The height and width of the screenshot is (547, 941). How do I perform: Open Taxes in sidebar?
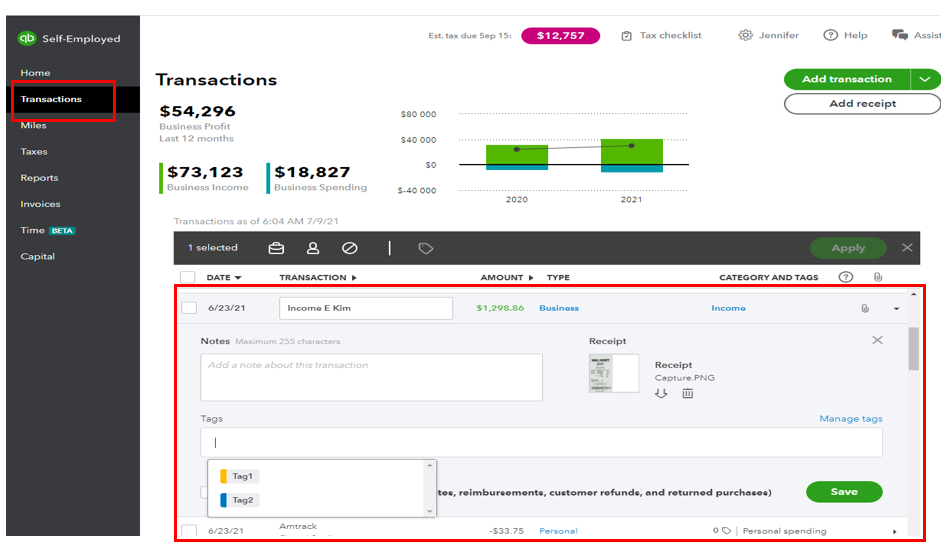(34, 151)
